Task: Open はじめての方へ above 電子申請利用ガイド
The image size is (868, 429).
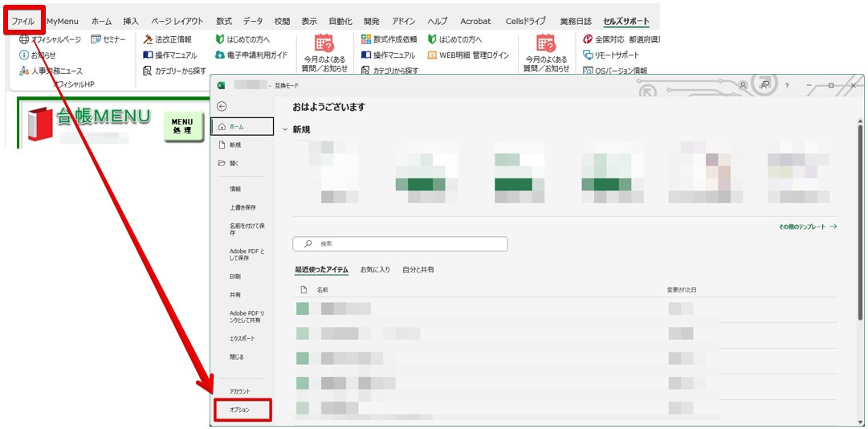Action: point(242,39)
